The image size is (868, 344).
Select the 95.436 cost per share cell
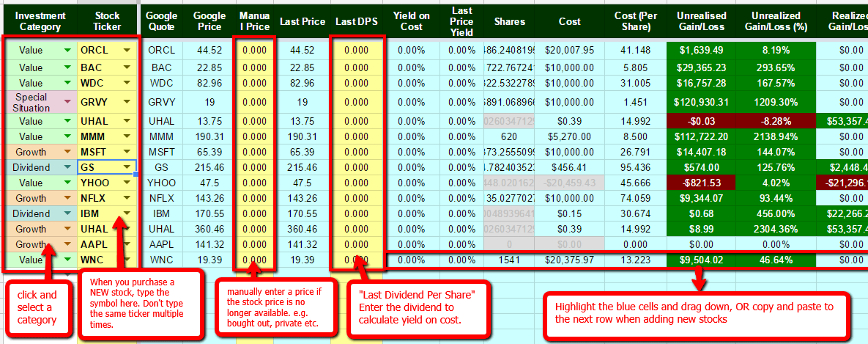[x=636, y=167]
